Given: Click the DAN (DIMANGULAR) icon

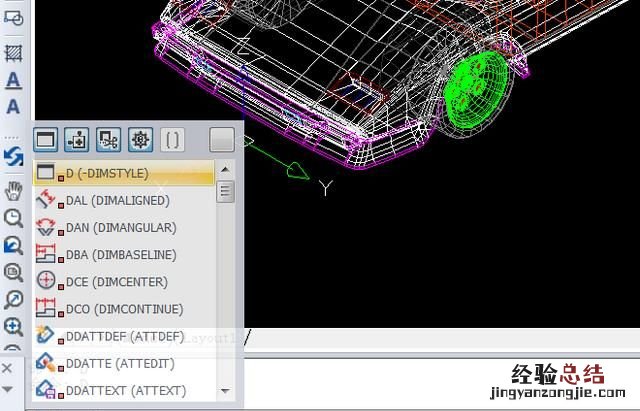Looking at the screenshot, I should tap(46, 228).
